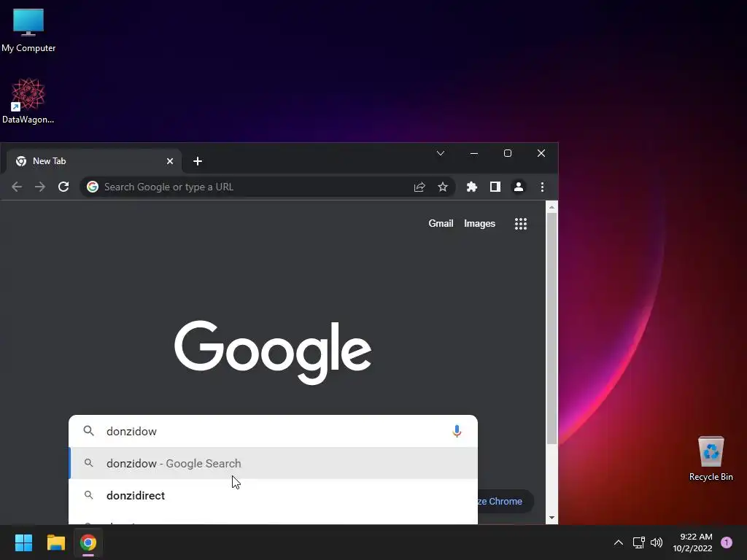This screenshot has width=747, height=560.
Task: Reload the current page
Action: [x=63, y=187]
